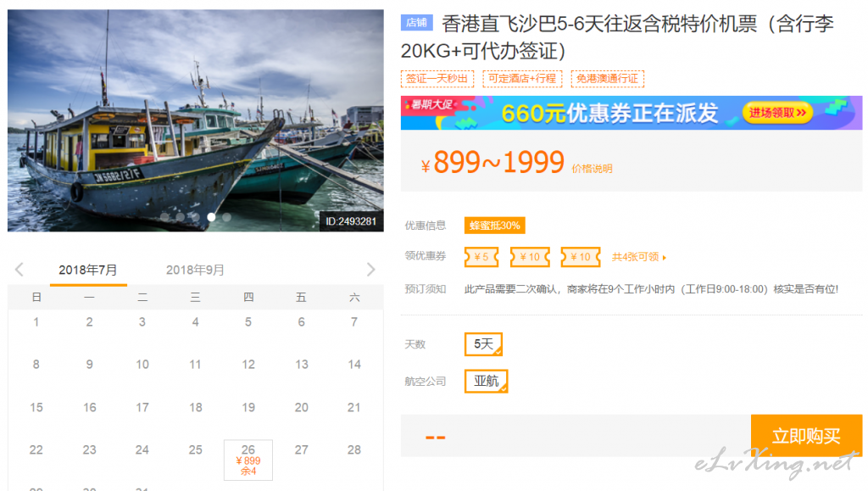Click the 660元优惠券正在派发 promo banner

tap(632, 113)
